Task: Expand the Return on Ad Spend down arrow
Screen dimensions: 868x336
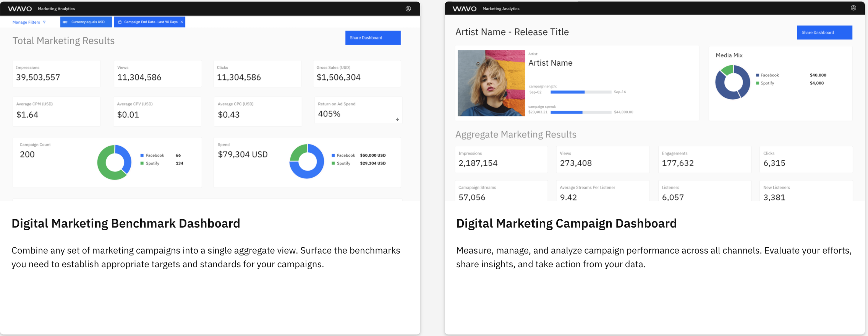Action: pyautogui.click(x=397, y=119)
